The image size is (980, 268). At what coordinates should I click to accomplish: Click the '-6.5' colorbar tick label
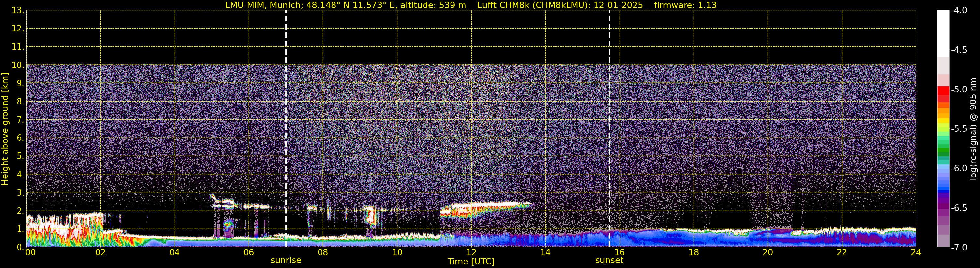[x=959, y=208]
